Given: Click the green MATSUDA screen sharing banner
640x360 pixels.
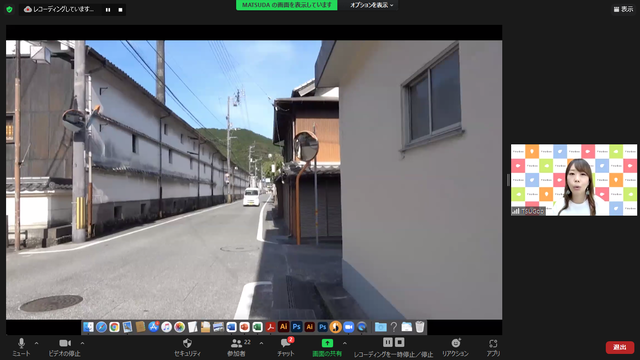Looking at the screenshot, I should coord(287,5).
